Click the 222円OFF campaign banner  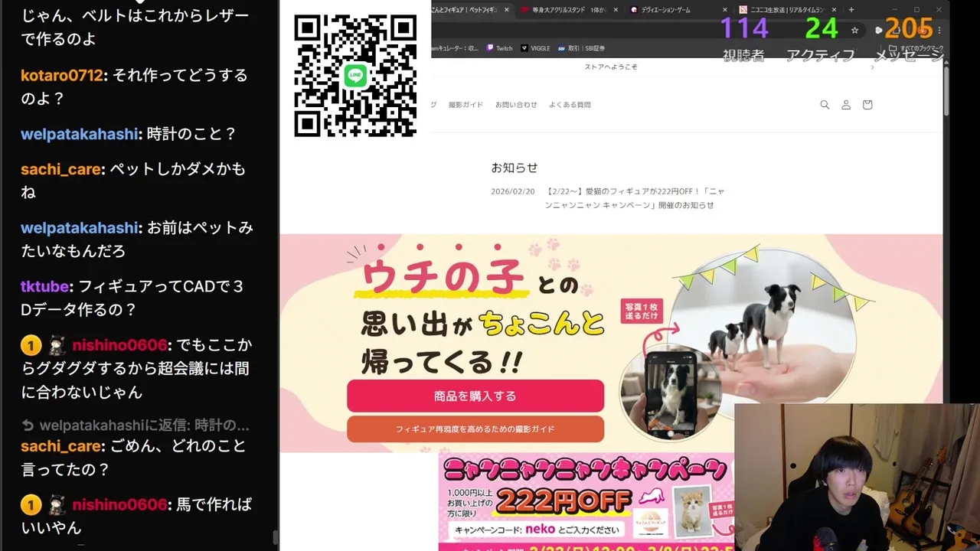point(586,501)
